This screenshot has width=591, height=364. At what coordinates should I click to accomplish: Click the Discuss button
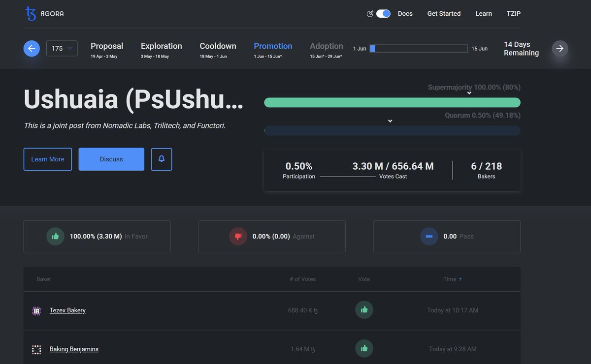pos(111,159)
